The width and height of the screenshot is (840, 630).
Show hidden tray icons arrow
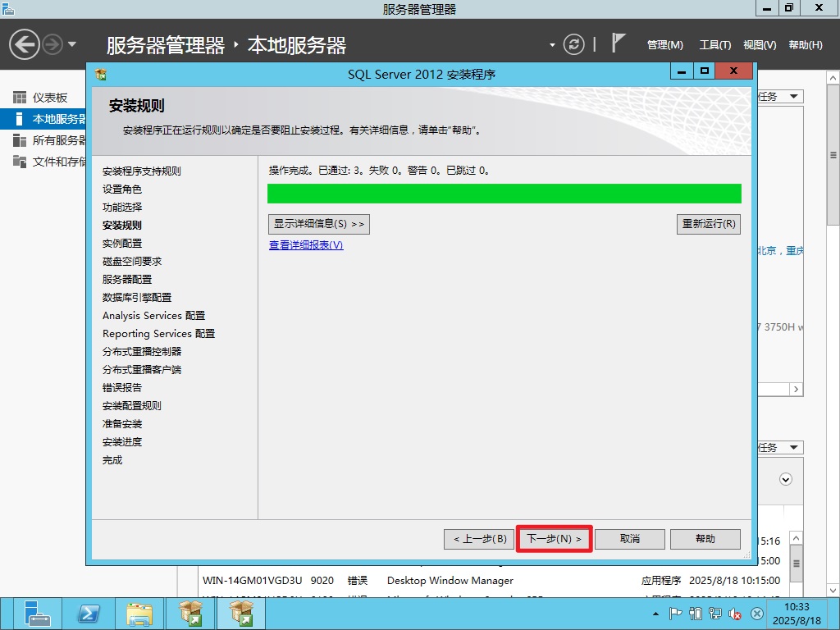655,614
